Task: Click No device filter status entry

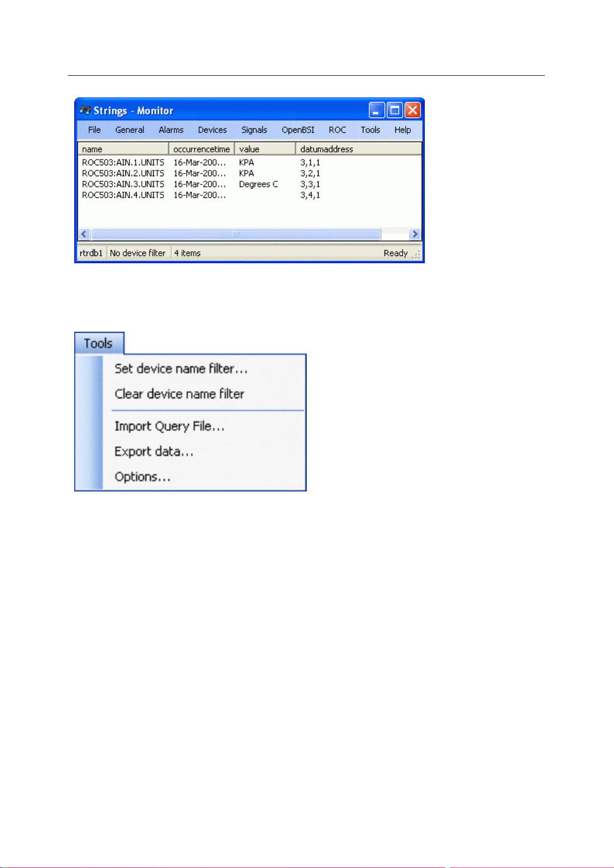Action: click(x=138, y=253)
